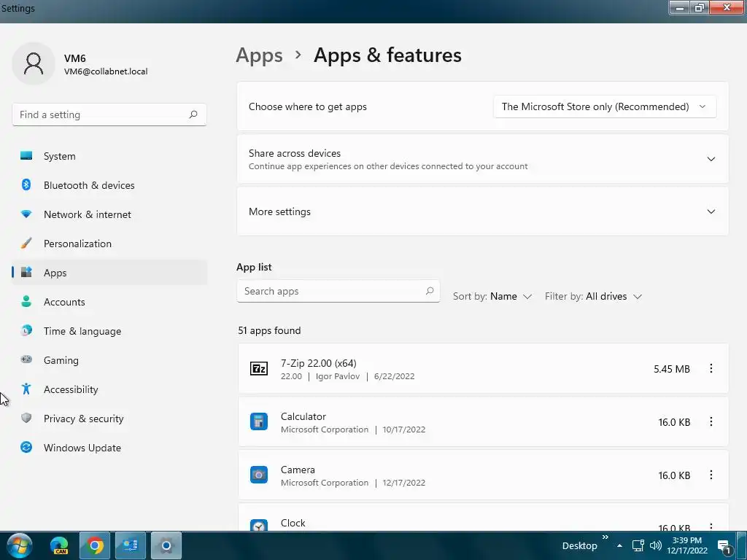Open the Camera three-dot options menu
Viewport: 747px width, 560px height.
(x=711, y=475)
